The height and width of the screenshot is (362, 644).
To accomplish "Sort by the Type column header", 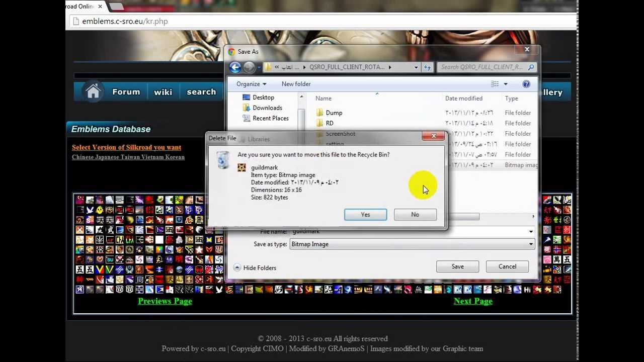I will point(511,99).
